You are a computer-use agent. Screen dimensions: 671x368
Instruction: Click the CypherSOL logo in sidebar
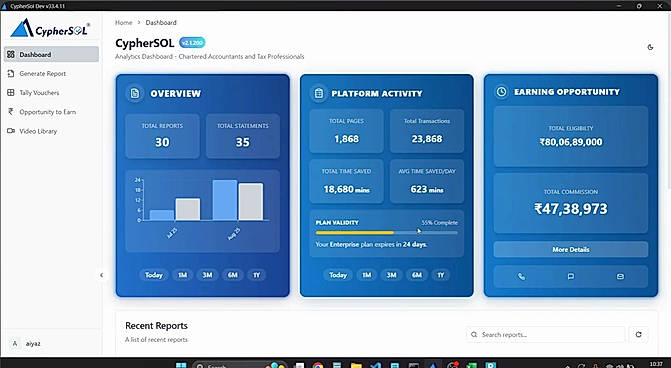pyautogui.click(x=50, y=28)
